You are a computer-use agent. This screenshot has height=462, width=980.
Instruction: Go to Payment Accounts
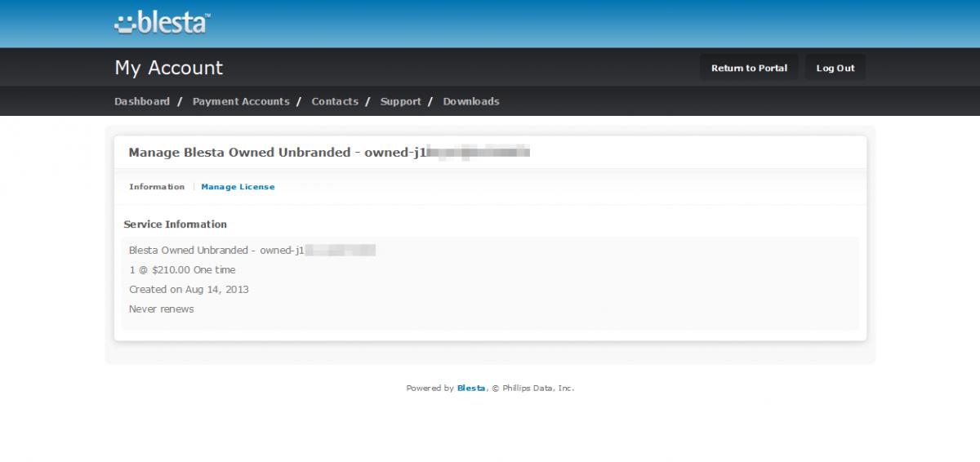coord(241,101)
